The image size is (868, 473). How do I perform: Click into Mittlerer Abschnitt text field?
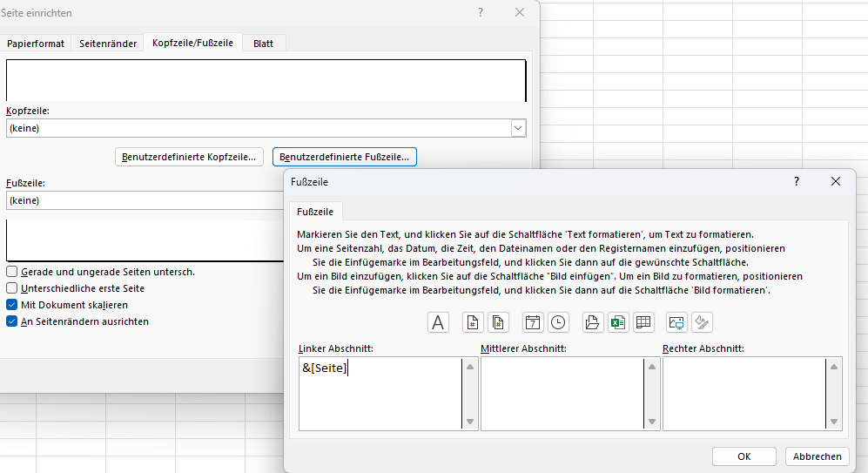tap(562, 393)
